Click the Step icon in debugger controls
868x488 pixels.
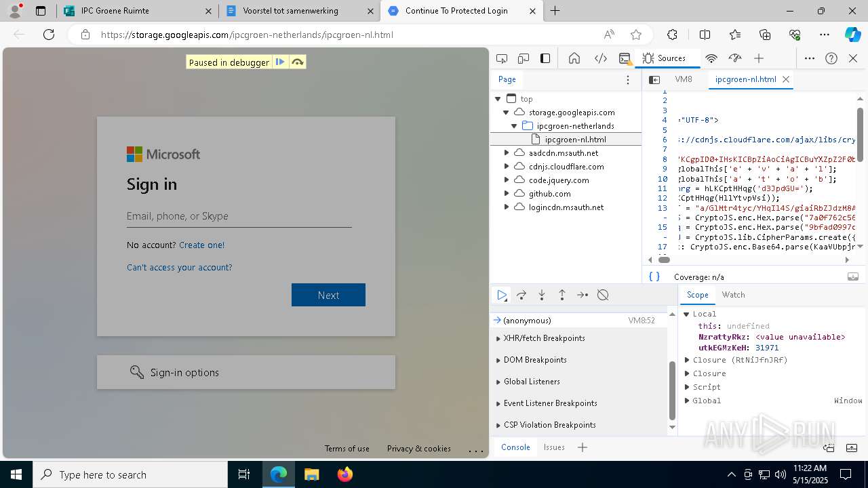tap(583, 295)
